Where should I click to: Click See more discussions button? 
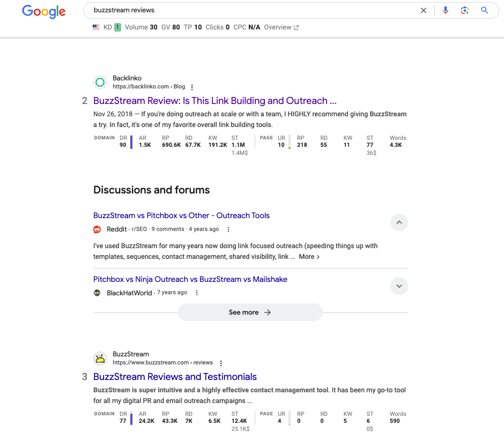tap(250, 312)
